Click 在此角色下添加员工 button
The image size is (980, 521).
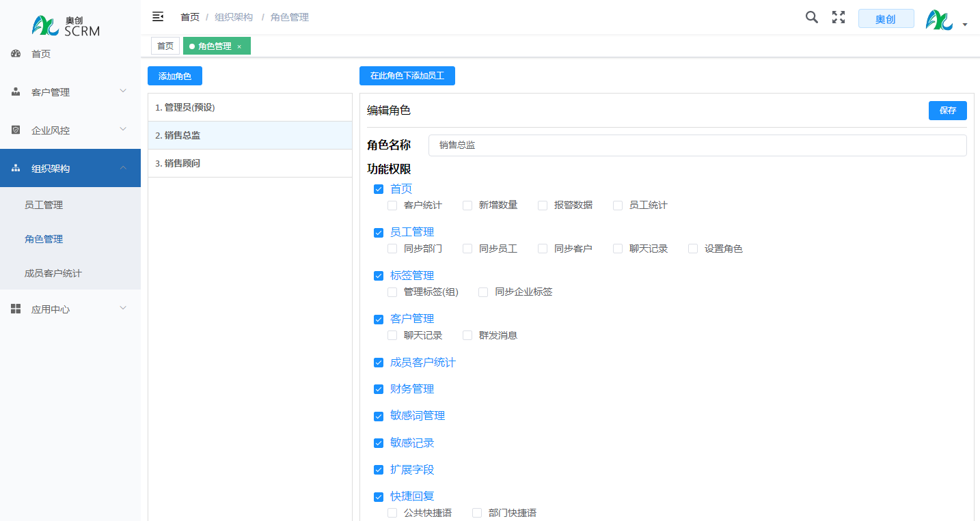click(x=407, y=76)
